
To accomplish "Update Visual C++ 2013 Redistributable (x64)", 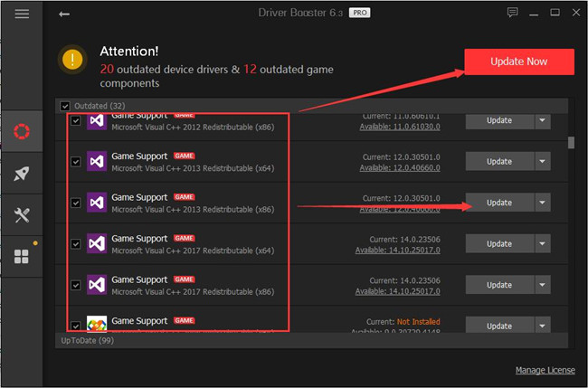I will pos(499,161).
